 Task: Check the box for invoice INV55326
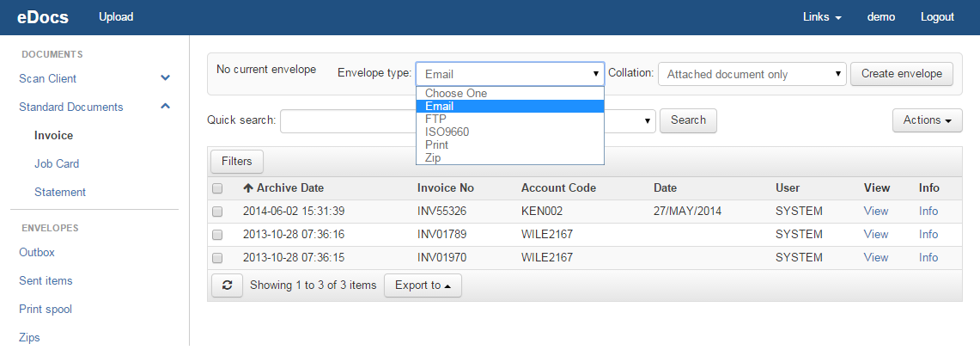(x=217, y=212)
